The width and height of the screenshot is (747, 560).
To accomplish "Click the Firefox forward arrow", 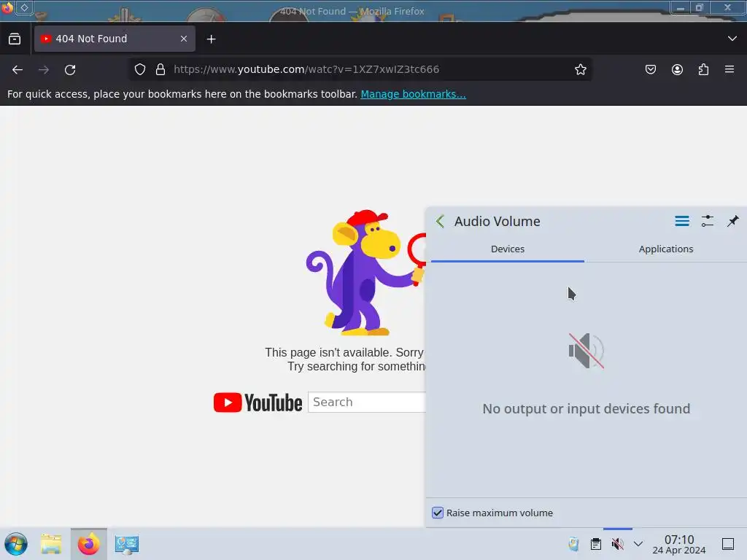I will (44, 69).
